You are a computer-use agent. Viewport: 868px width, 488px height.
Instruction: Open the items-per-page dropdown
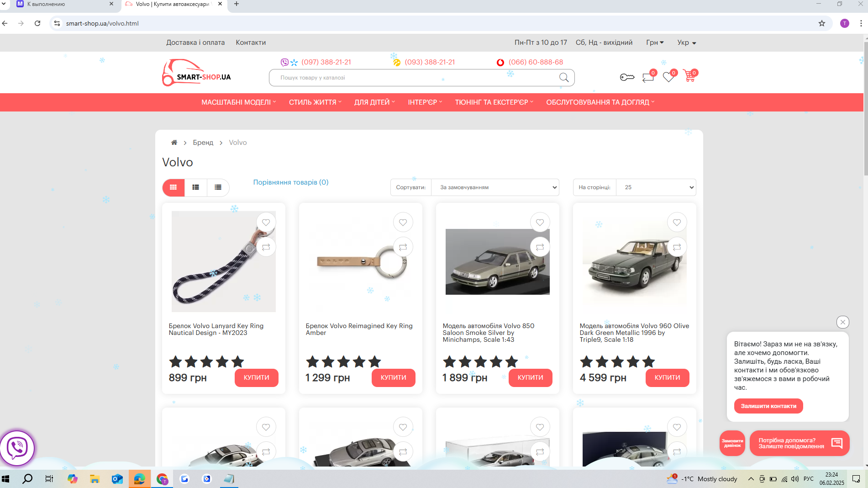(656, 187)
